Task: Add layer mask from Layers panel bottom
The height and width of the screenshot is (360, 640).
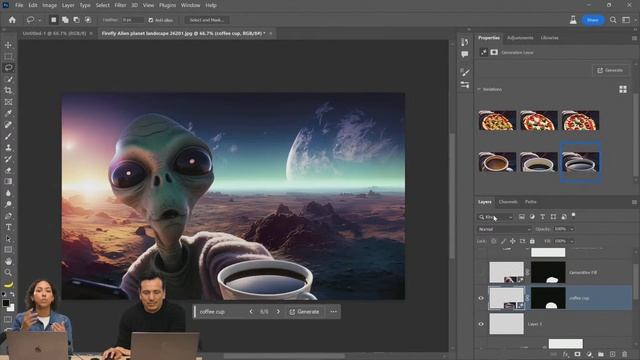Action: 577,354
